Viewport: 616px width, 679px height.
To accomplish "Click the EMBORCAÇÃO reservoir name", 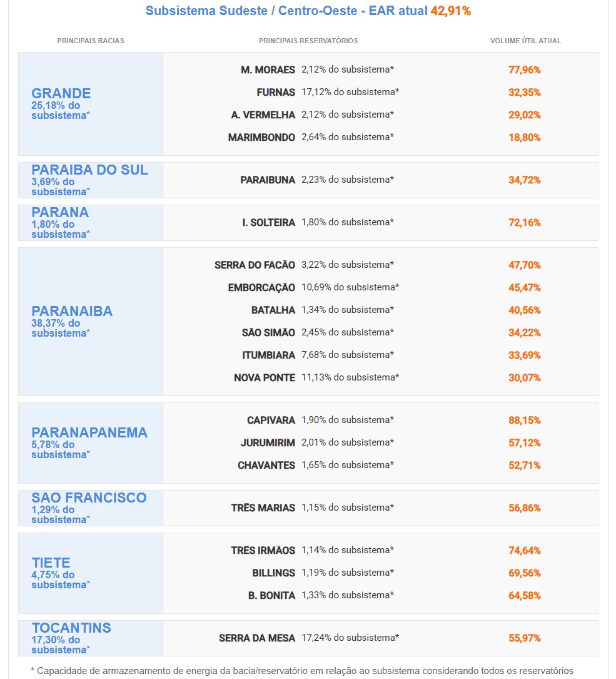I will pos(261,288).
